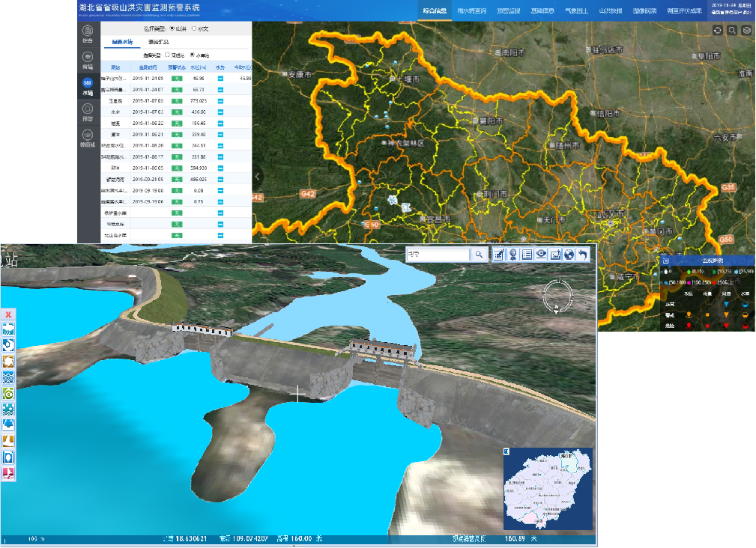Click the search button beside 3D search box
The image size is (756, 548).
click(478, 255)
